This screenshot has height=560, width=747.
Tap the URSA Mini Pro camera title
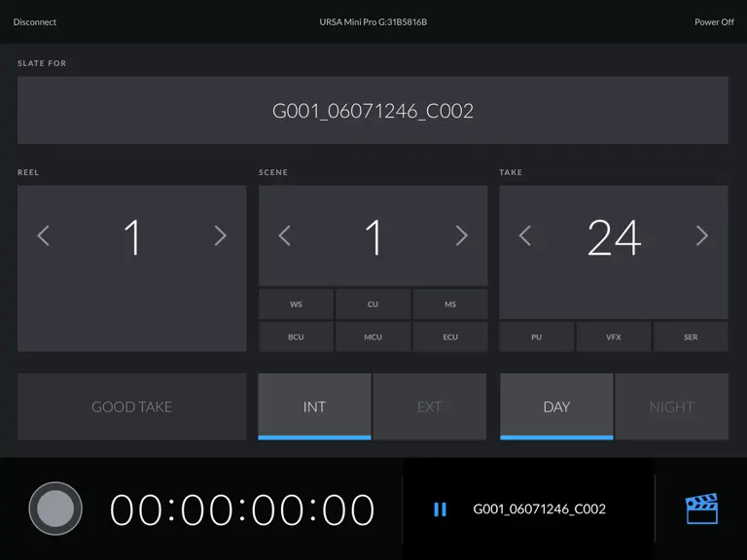[373, 22]
